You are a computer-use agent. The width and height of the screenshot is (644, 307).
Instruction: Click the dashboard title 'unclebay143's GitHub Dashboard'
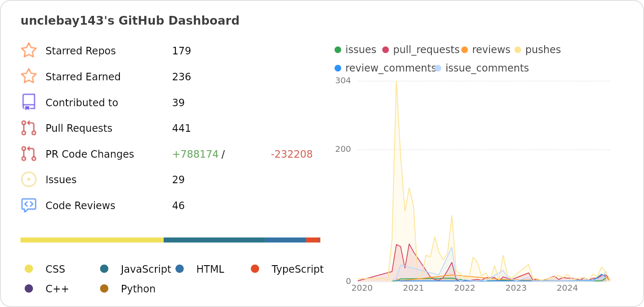130,20
